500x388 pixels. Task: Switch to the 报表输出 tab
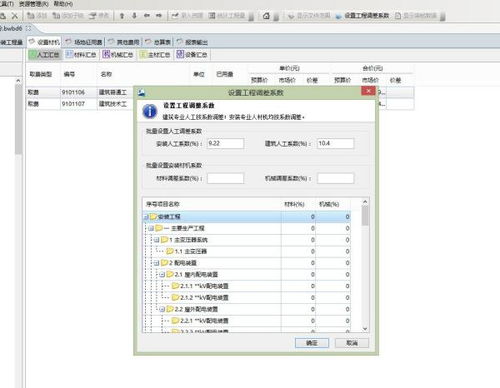192,42
